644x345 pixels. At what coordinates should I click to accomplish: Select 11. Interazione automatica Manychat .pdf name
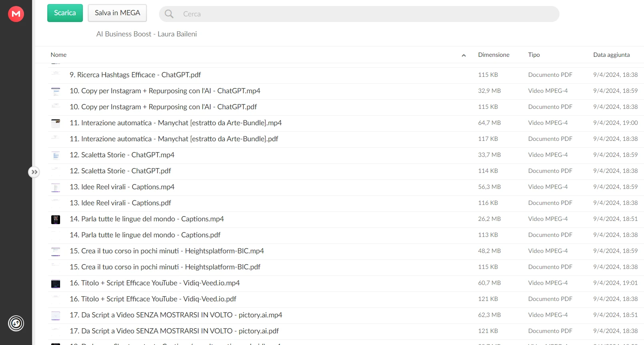(x=174, y=139)
